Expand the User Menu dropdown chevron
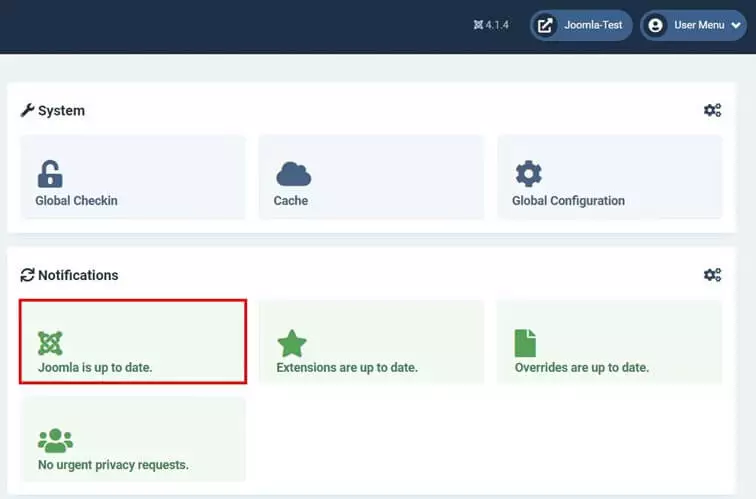Viewport: 756px width, 499px height. [x=737, y=26]
